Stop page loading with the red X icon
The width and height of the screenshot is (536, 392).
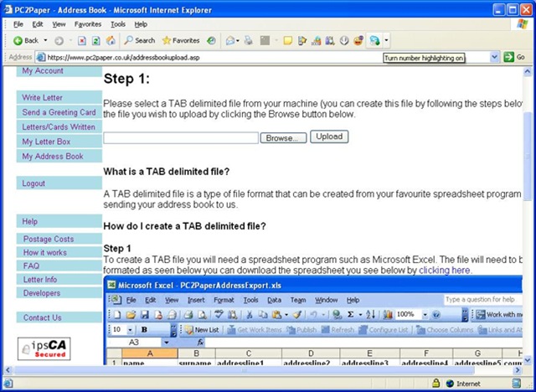(82, 41)
